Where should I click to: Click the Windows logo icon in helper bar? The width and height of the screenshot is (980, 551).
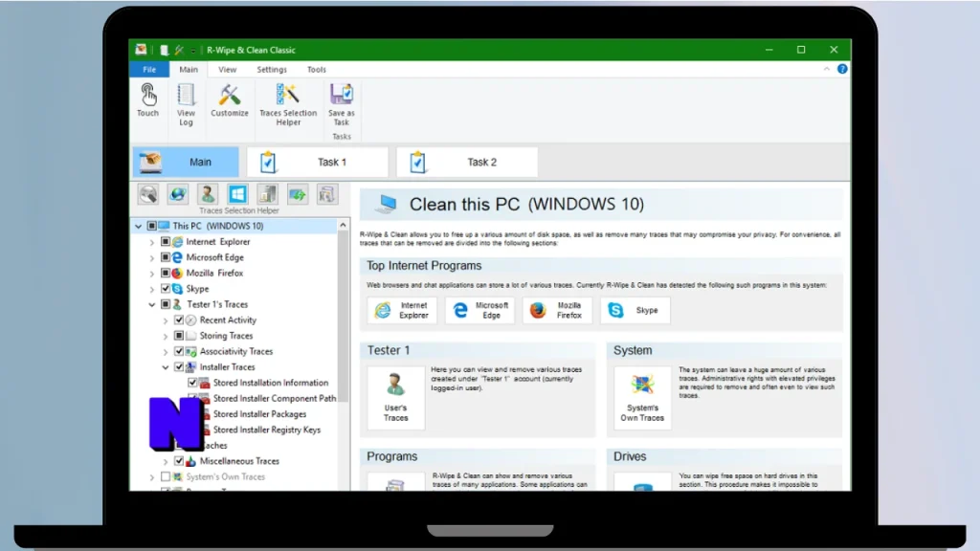(237, 194)
